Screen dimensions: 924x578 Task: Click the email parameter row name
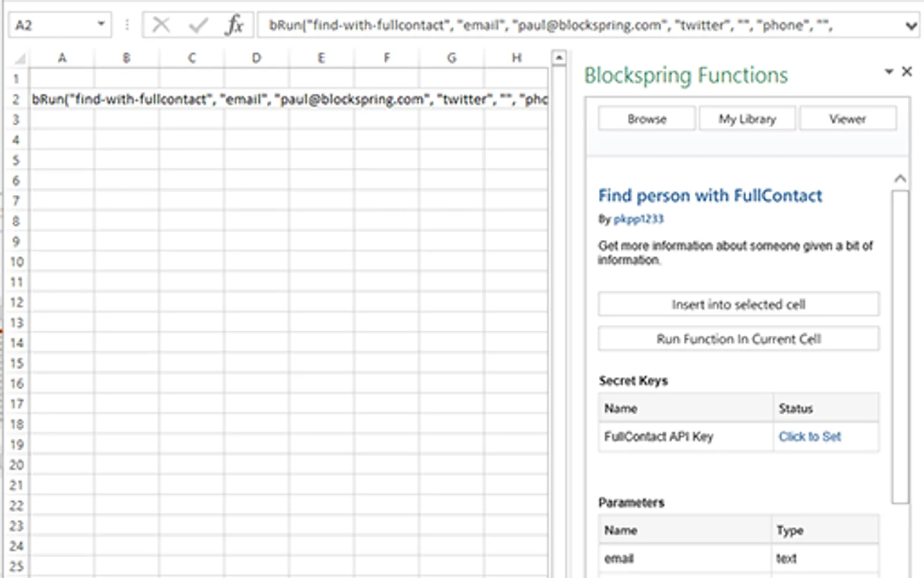point(619,558)
